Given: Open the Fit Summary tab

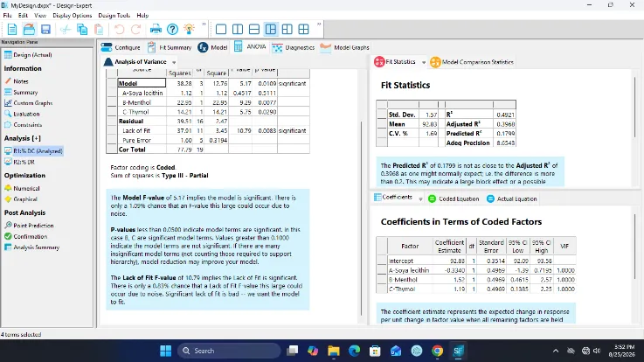Looking at the screenshot, I should [x=170, y=48].
